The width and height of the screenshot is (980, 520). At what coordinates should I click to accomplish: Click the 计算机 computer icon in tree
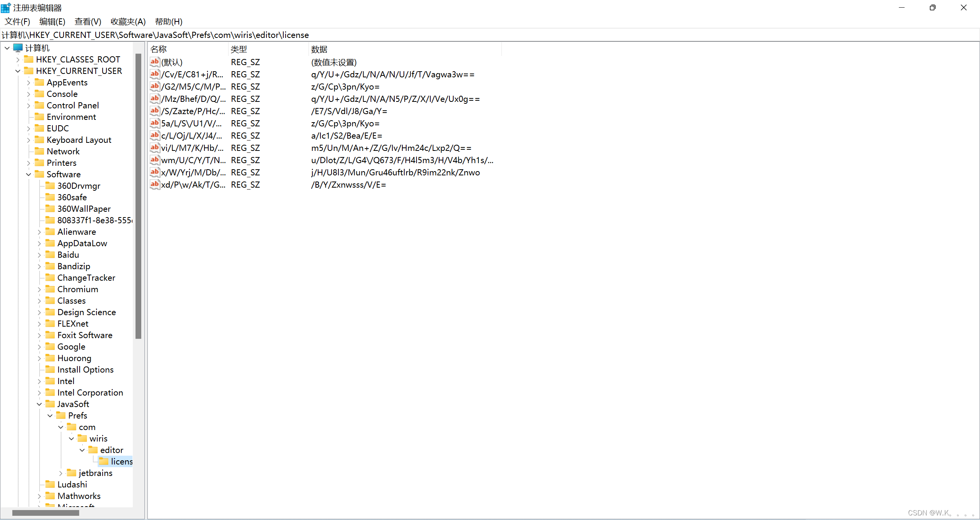(18, 48)
